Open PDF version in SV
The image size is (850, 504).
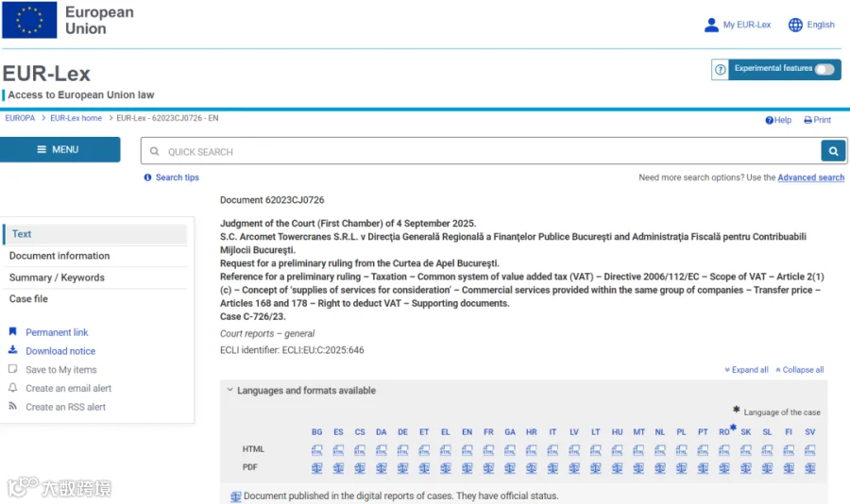pos(810,468)
